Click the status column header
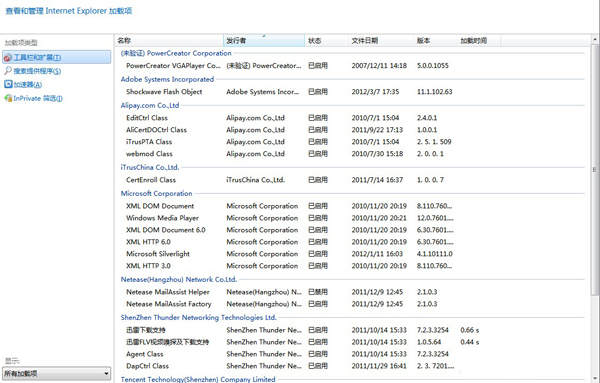600x383 pixels. coord(326,41)
